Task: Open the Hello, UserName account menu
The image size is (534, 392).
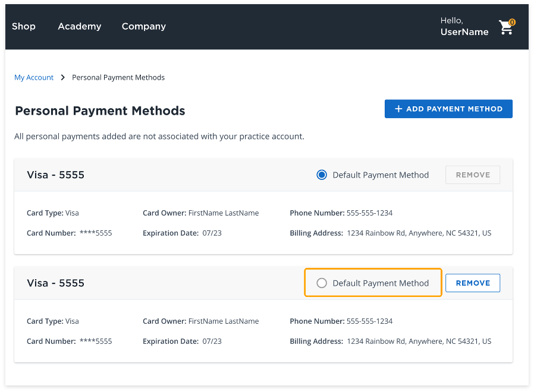Action: click(x=464, y=27)
